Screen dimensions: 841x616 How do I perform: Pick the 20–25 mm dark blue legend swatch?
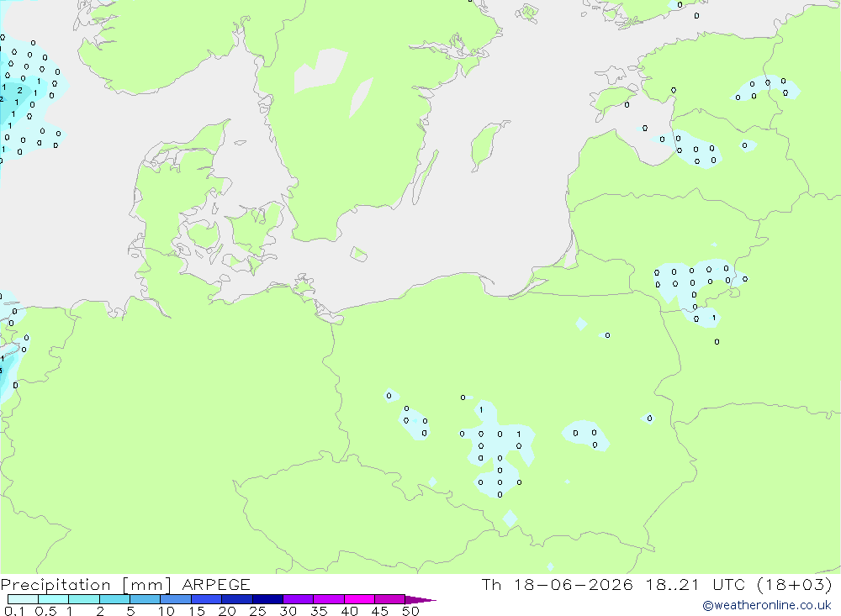(237, 599)
